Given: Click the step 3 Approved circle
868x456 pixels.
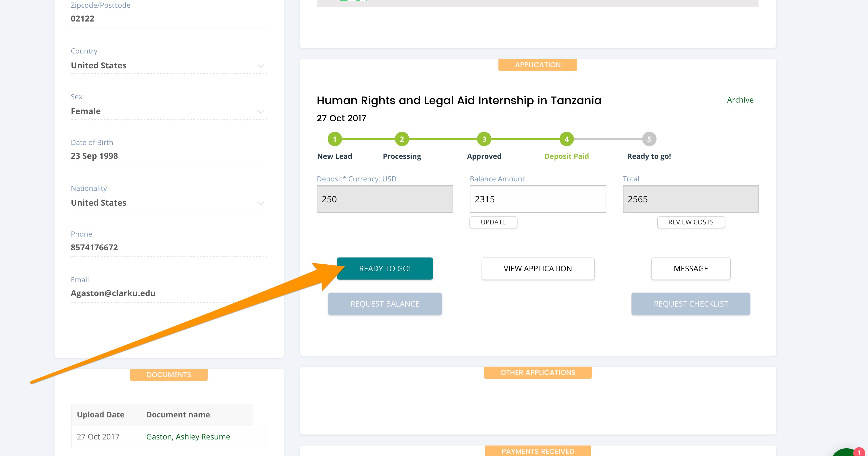Looking at the screenshot, I should tap(484, 139).
